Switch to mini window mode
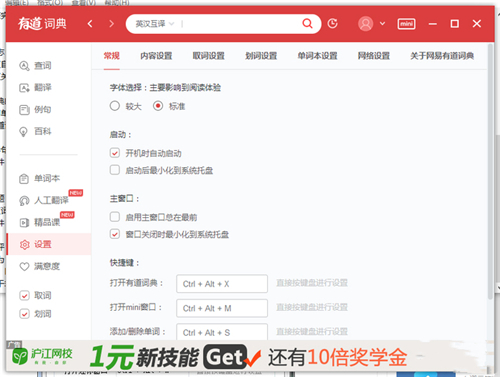The image size is (500, 377). point(406,24)
